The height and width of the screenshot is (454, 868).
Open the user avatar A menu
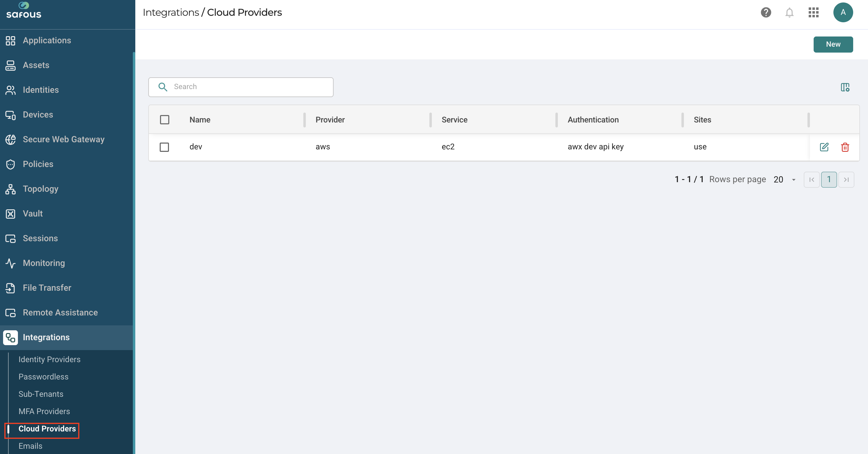(x=843, y=12)
